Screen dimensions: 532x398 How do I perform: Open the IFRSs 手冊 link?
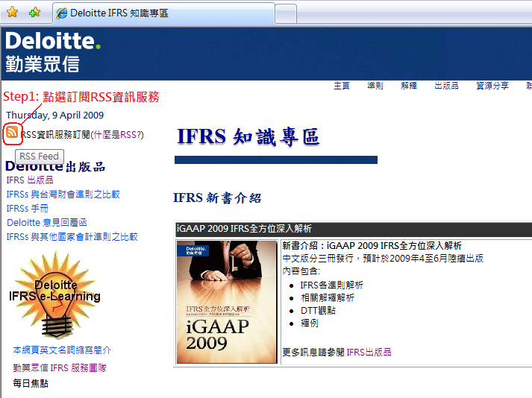28,208
